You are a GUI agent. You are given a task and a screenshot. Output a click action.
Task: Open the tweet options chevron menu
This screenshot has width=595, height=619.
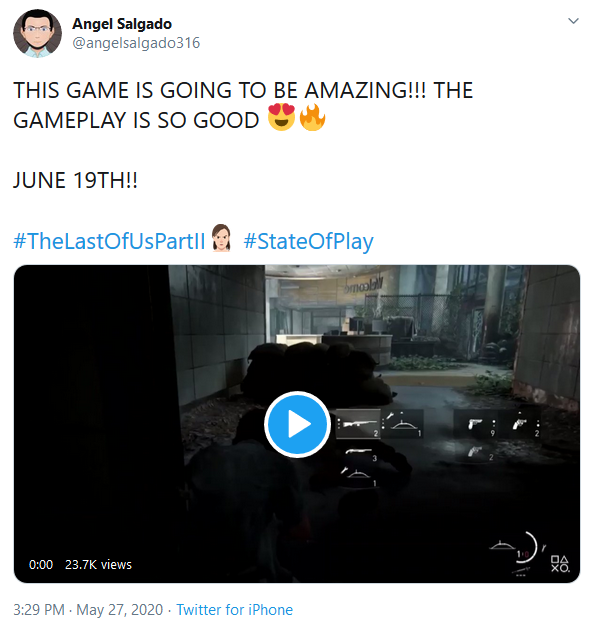pos(573,21)
